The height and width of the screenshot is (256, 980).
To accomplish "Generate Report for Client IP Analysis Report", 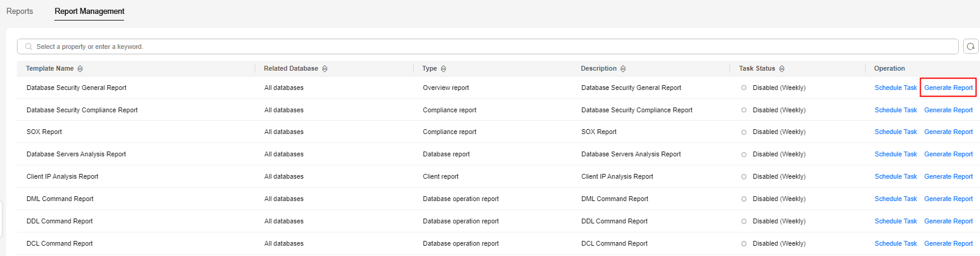I will pos(948,176).
